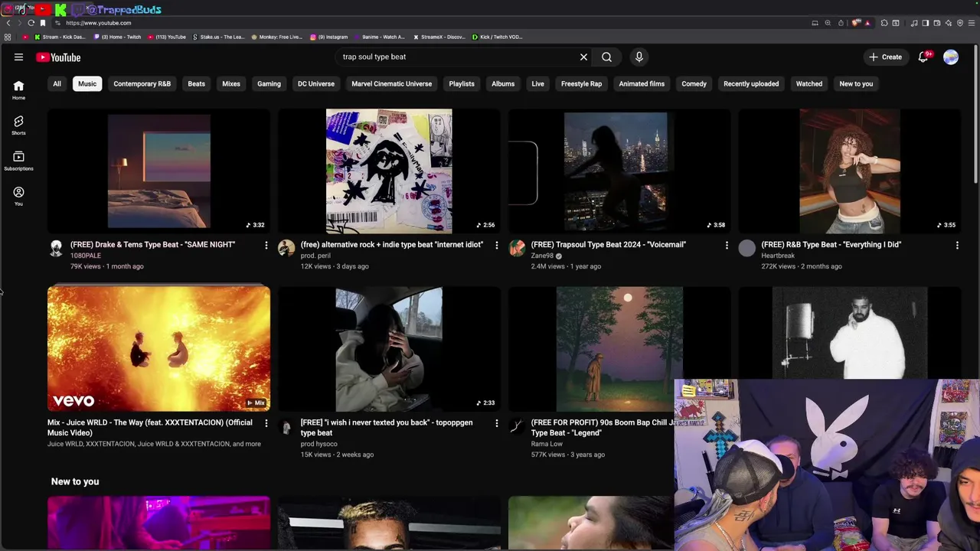The image size is (980, 551).
Task: Open the zoom magnifier in the address bar
Action: click(x=828, y=23)
